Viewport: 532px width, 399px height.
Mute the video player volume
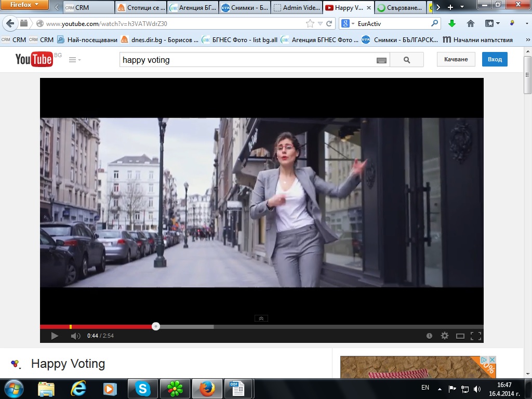pos(75,336)
